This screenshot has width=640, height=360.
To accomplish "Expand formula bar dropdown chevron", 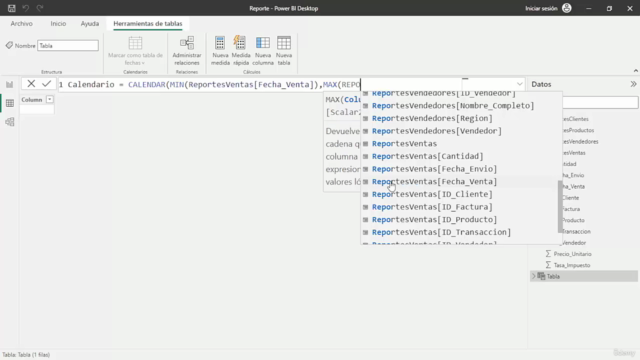I will (519, 84).
